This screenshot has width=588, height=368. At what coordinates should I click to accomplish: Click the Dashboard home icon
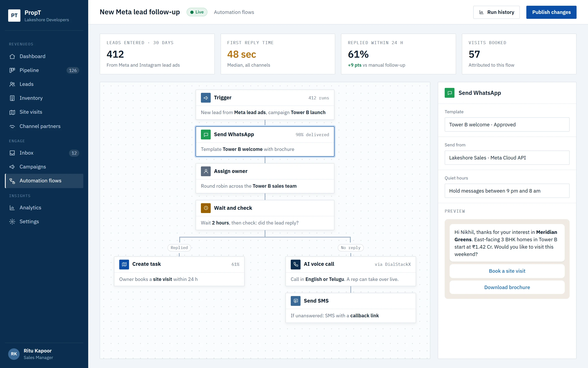coord(12,56)
